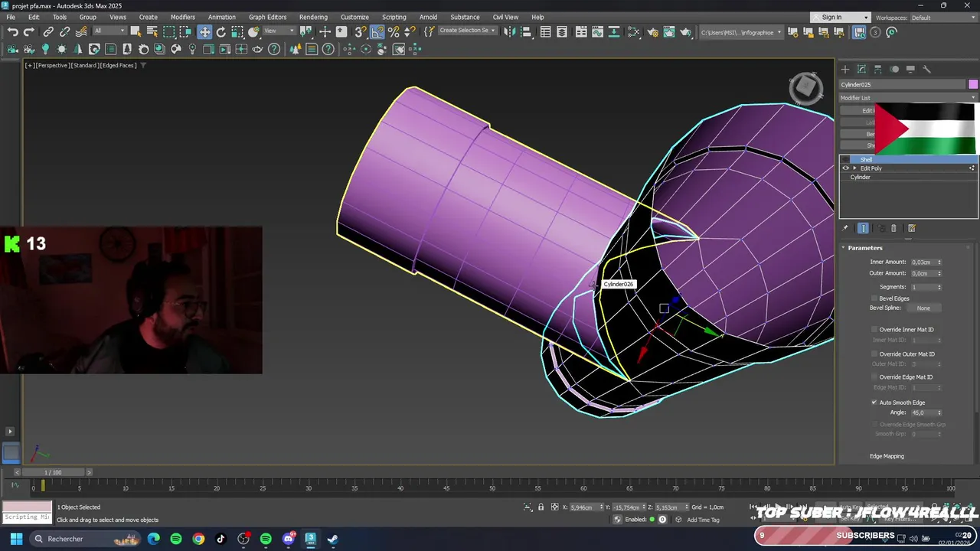Screen dimensions: 980x551
Task: Enable the Bevel Edges checkbox
Action: (874, 298)
